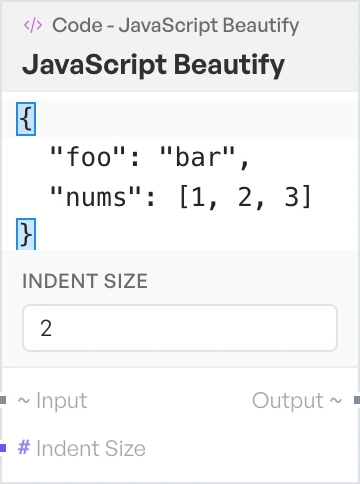Click the hash icon beside Indent Size

click(24, 447)
